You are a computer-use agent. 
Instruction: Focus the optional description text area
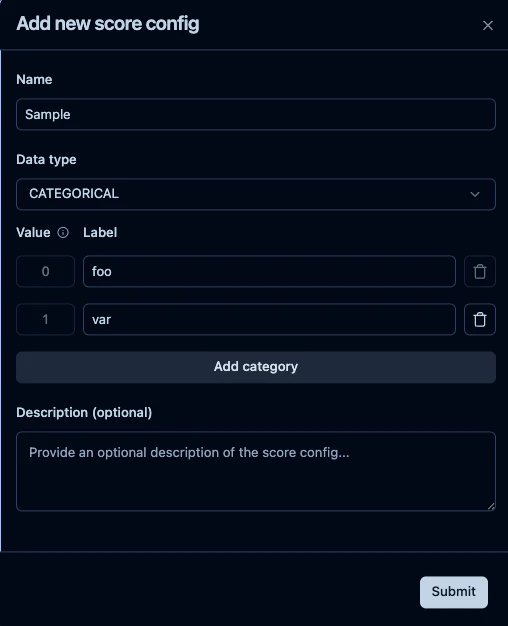(256, 471)
